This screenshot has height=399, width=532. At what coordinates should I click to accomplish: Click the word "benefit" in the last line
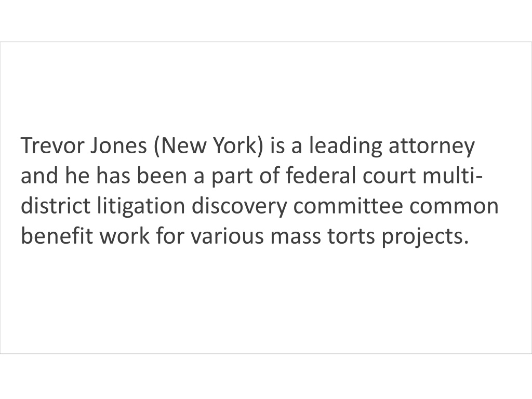coord(57,236)
